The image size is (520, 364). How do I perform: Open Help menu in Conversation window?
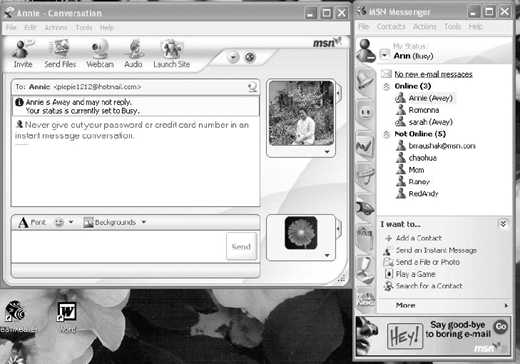tap(107, 28)
